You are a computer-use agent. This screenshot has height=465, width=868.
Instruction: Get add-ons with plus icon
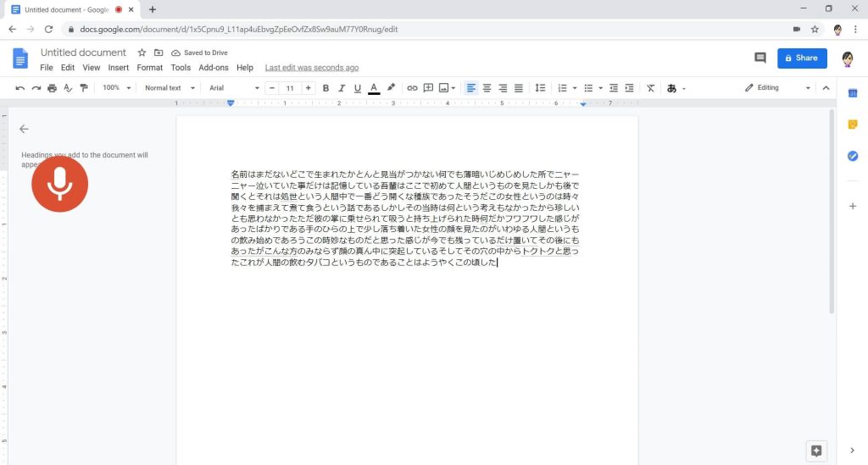pyautogui.click(x=853, y=206)
